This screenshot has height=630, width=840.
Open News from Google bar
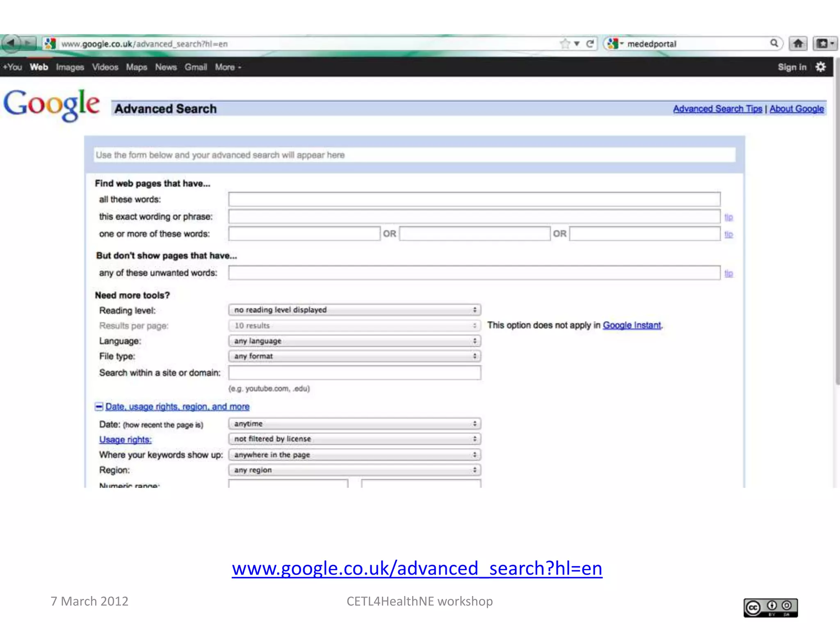(x=166, y=67)
